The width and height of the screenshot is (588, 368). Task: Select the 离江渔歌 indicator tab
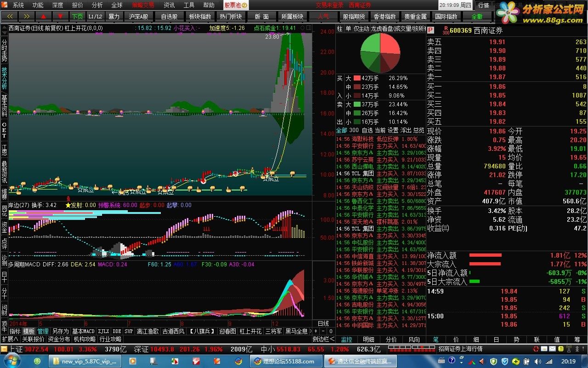click(x=148, y=331)
